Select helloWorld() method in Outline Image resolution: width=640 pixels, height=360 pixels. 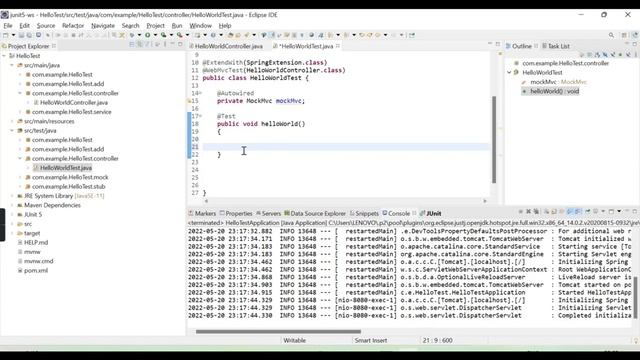pyautogui.click(x=554, y=91)
